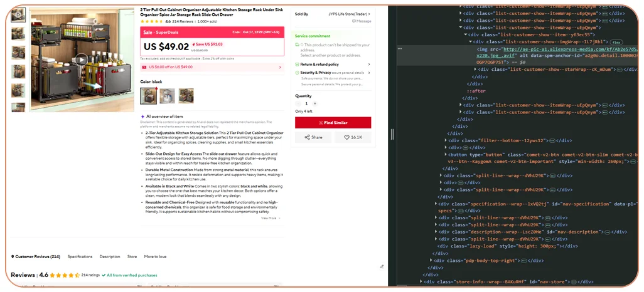Click the Save US $91.03 badge
The image size is (644, 292).
click(207, 44)
